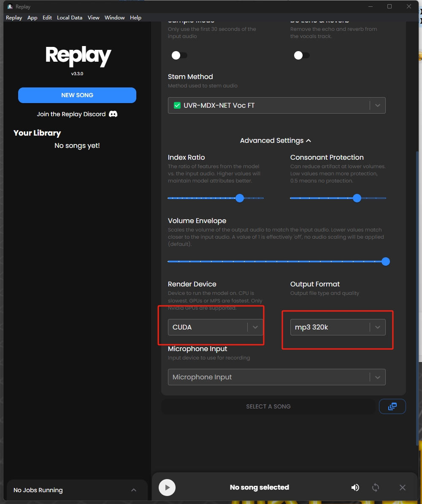The width and height of the screenshot is (422, 504).
Task: Click the 'Render Device' heading
Action: 192,284
